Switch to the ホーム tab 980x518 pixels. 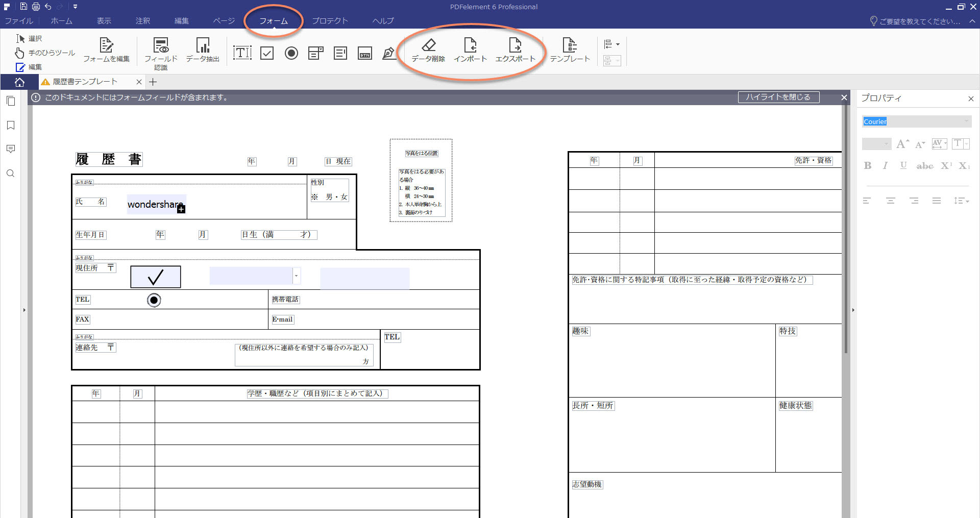61,21
